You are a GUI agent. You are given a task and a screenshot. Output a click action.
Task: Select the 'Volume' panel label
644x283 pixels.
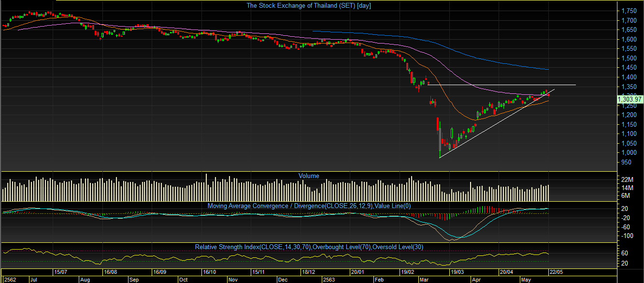pyautogui.click(x=309, y=176)
